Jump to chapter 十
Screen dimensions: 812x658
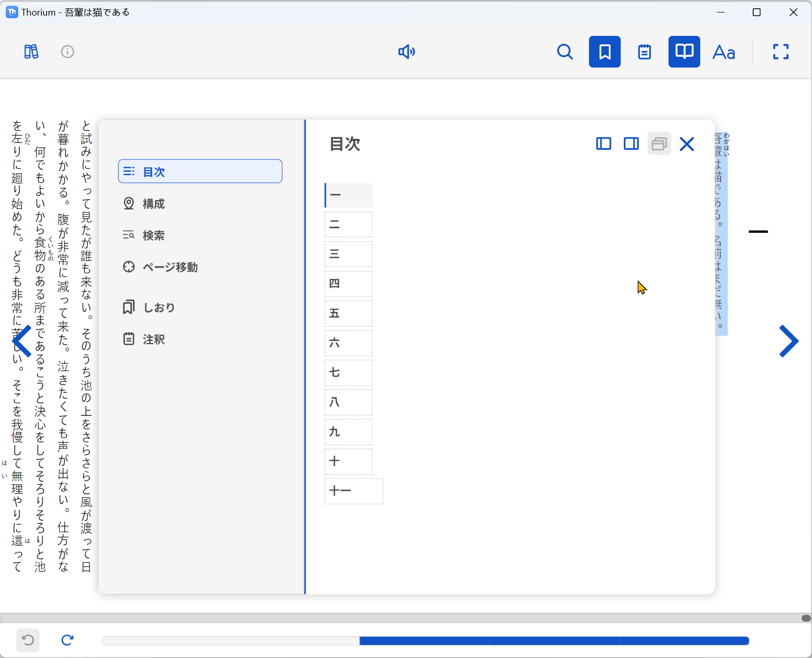click(x=349, y=462)
